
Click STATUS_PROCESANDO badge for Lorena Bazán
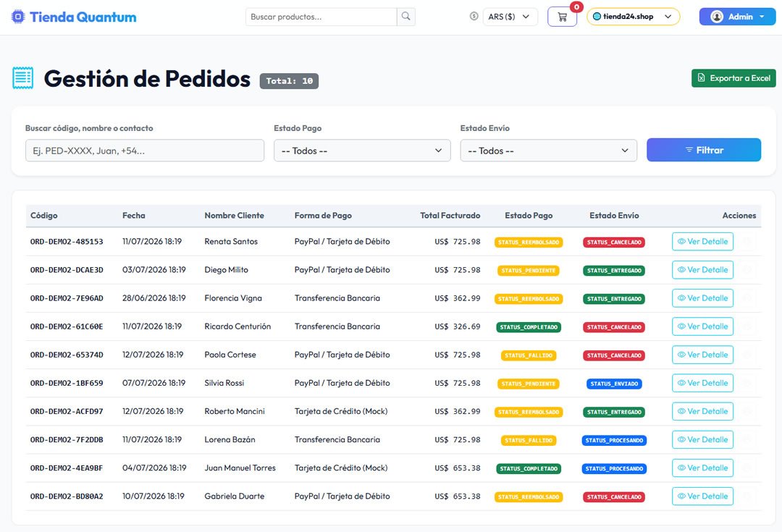[614, 440]
